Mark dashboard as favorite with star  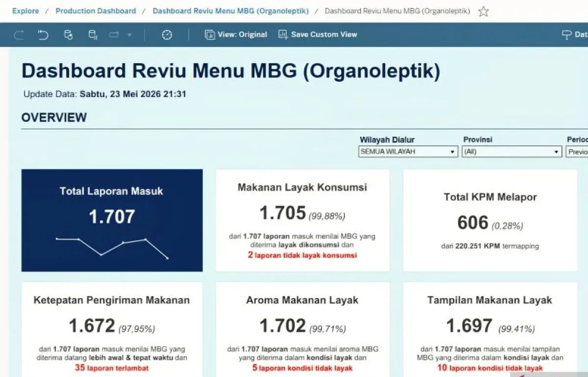(x=483, y=11)
